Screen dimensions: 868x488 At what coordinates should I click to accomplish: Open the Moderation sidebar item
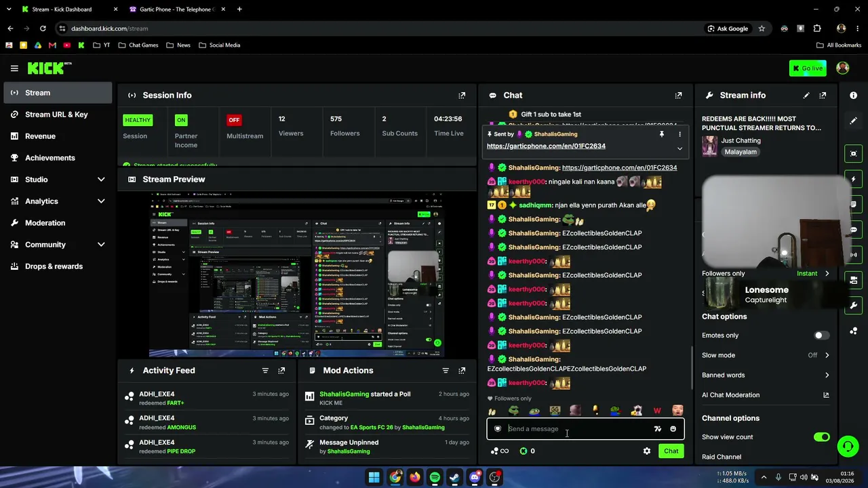pyautogui.click(x=58, y=223)
